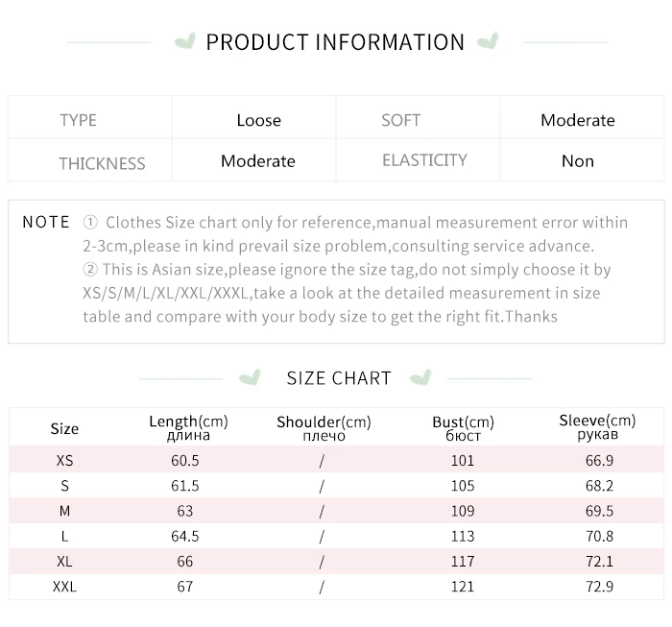Click the circled number one in NOTE
This screenshot has width=672, height=627.
(x=90, y=223)
